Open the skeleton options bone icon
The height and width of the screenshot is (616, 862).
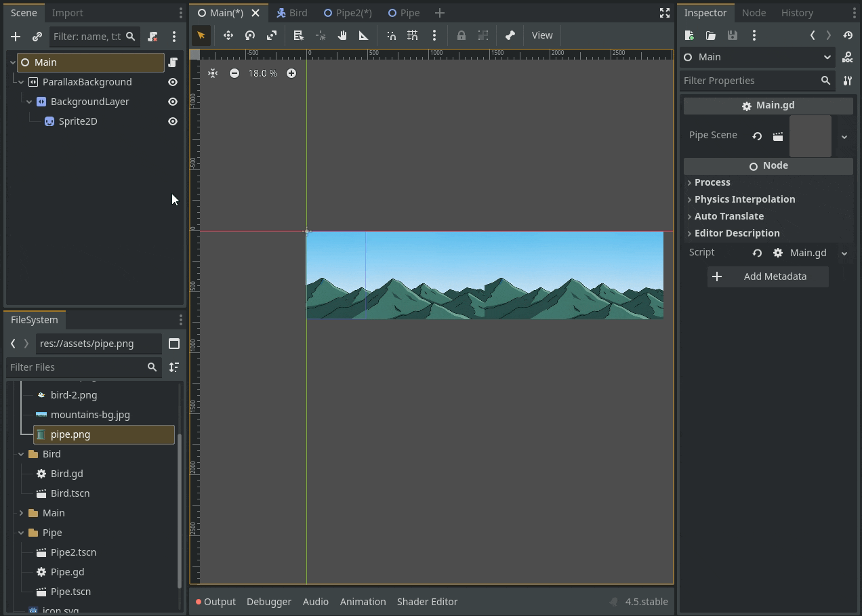pos(510,35)
